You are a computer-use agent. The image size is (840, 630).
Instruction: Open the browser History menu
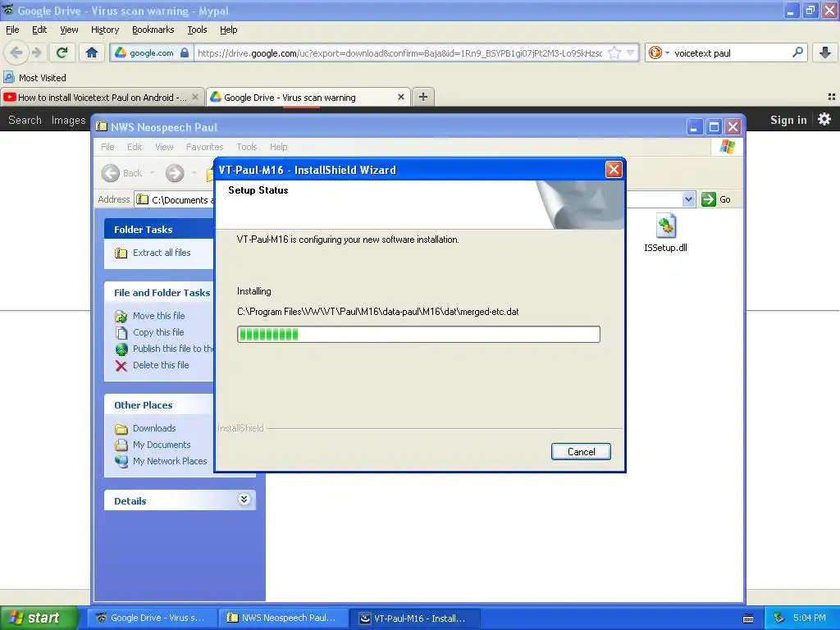(x=104, y=30)
